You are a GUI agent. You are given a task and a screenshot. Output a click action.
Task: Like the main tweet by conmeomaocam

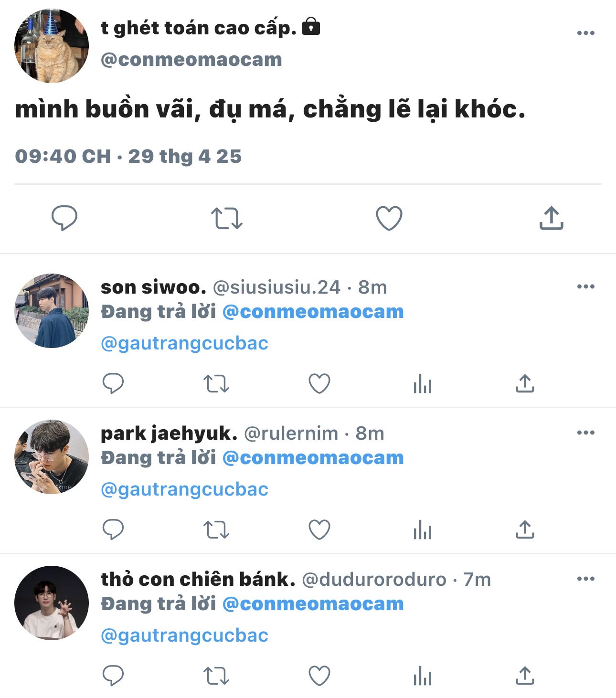(x=389, y=218)
